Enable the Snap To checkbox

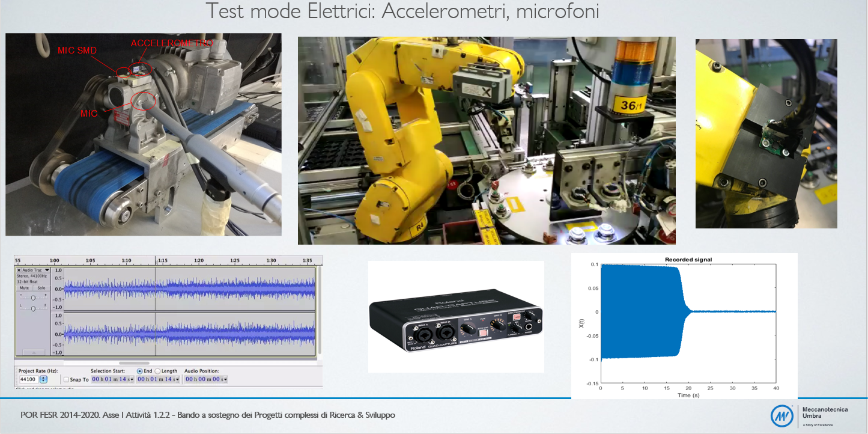[66, 379]
